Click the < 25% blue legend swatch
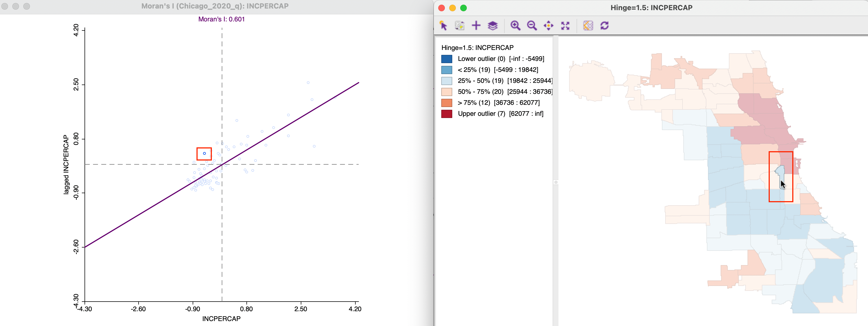 tap(446, 70)
